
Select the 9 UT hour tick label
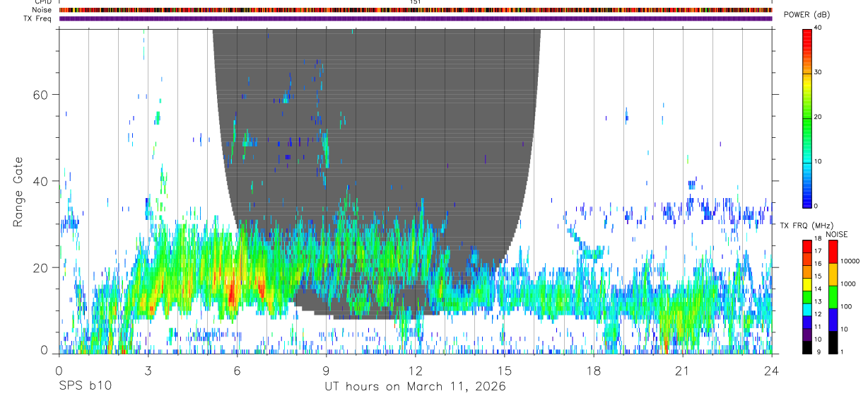pyautogui.click(x=326, y=370)
